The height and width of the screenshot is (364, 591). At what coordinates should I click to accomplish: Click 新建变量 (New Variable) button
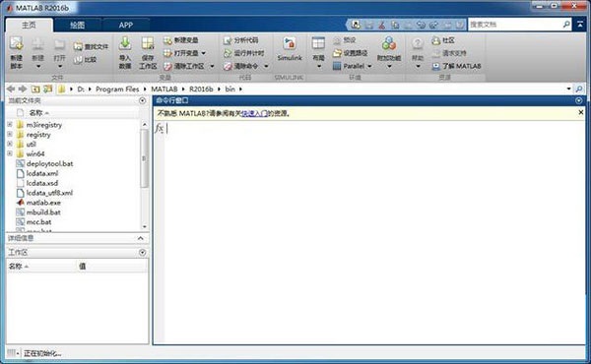181,40
